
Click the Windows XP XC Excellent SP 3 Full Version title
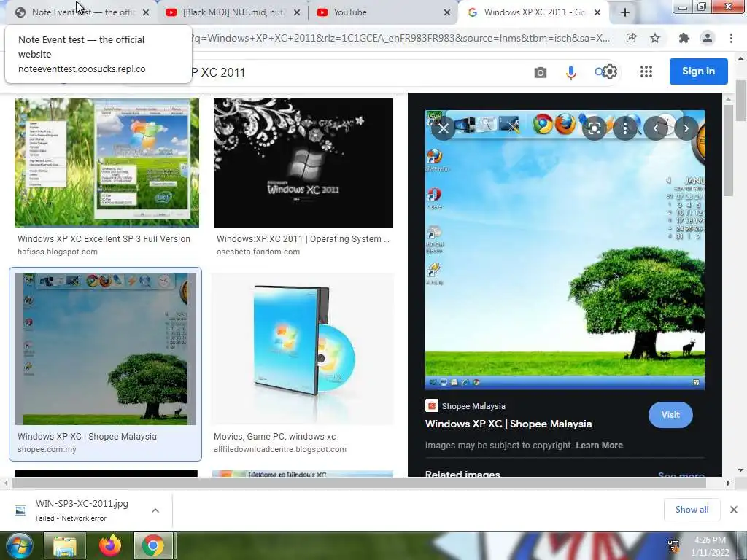tap(104, 239)
